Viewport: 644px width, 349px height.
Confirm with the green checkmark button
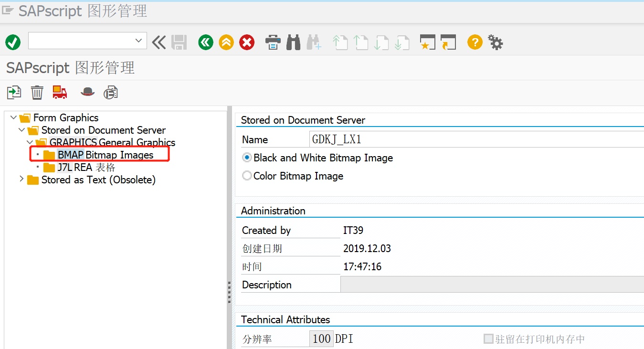pos(12,42)
